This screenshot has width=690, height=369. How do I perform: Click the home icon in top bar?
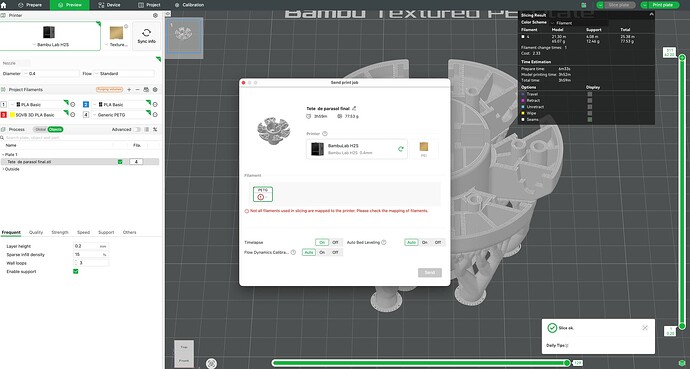(4, 5)
